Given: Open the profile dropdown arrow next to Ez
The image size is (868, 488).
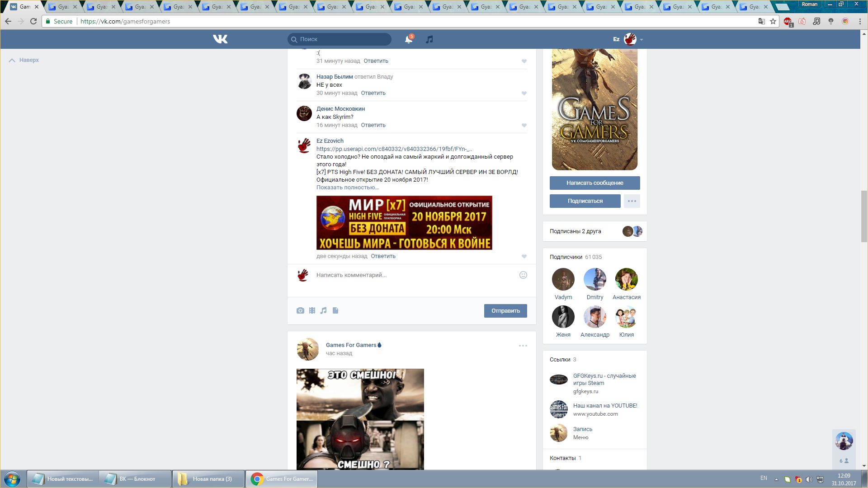Looking at the screenshot, I should click(641, 40).
